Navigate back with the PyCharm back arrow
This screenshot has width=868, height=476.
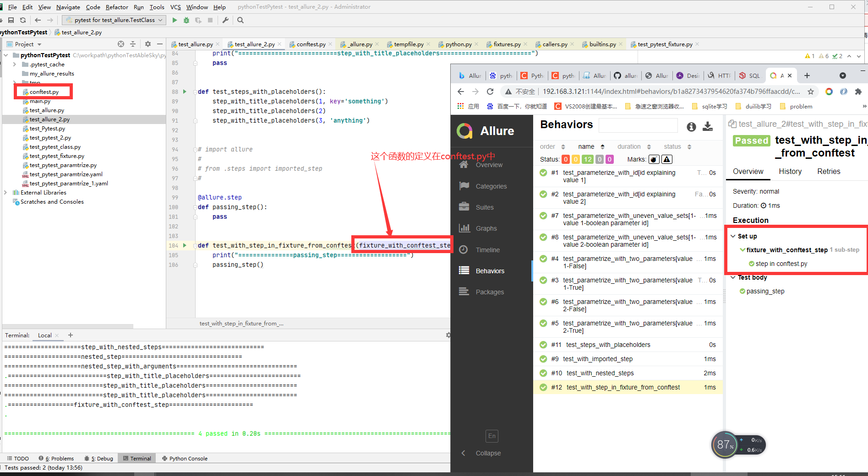click(38, 20)
